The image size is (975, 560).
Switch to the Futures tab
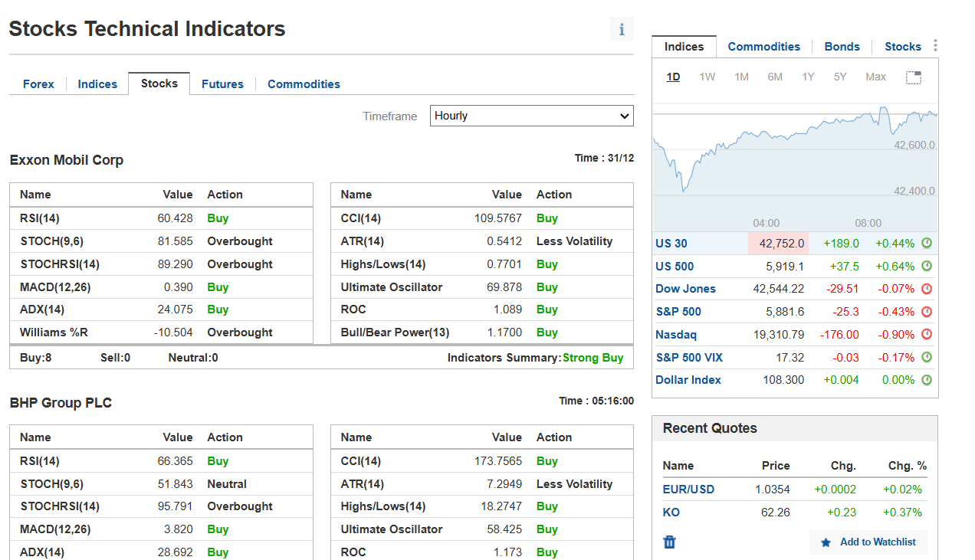coord(222,84)
